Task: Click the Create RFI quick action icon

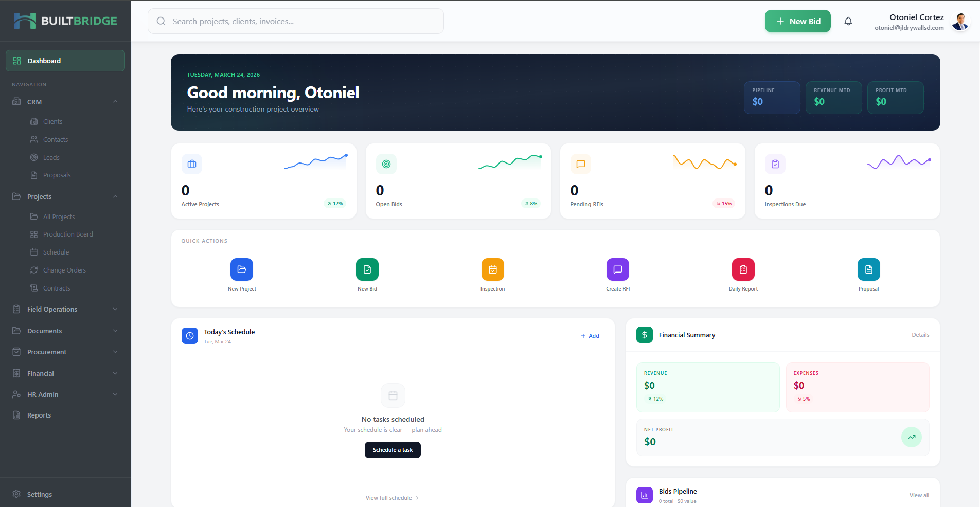Action: [617, 269]
